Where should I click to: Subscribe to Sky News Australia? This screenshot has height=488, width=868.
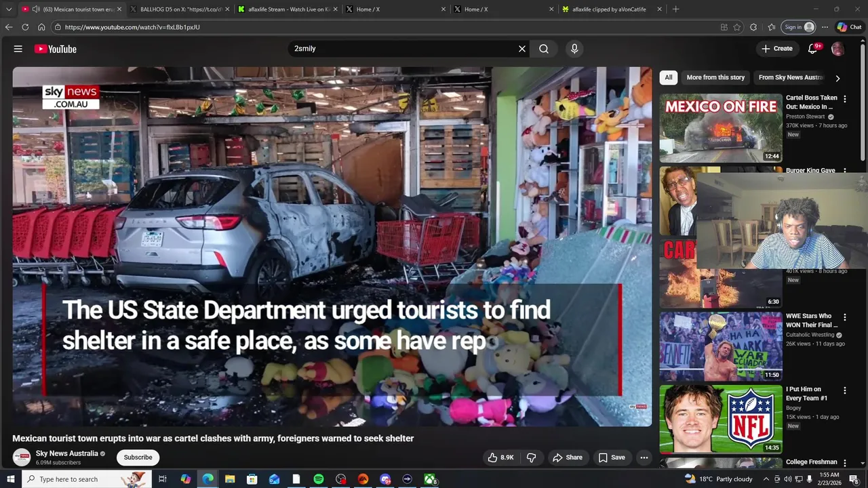pos(138,457)
